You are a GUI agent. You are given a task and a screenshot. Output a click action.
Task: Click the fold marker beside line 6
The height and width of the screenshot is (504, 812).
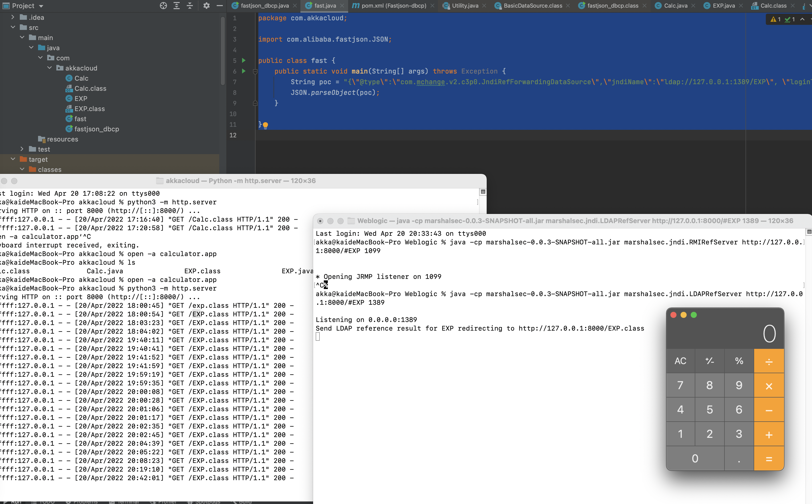pyautogui.click(x=255, y=71)
